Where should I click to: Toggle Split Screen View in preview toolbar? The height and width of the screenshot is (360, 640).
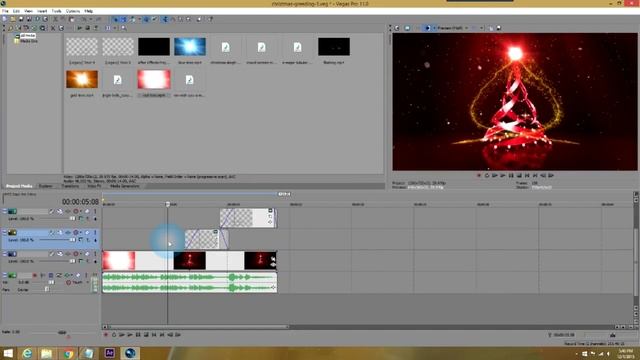427,28
